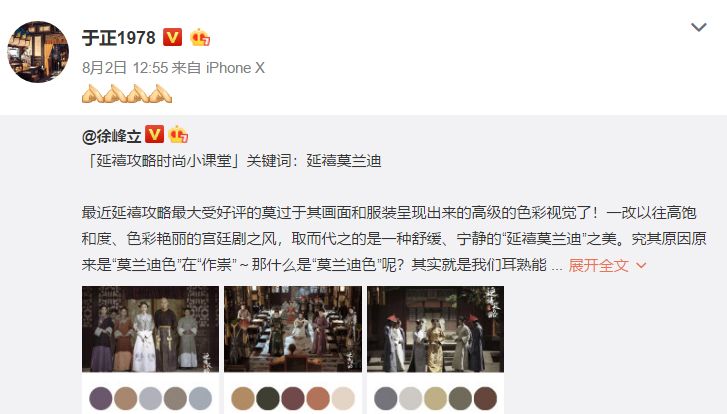Viewport: 727px width, 414px height.
Task: Open the @徐峰立 user link
Action: (112, 136)
